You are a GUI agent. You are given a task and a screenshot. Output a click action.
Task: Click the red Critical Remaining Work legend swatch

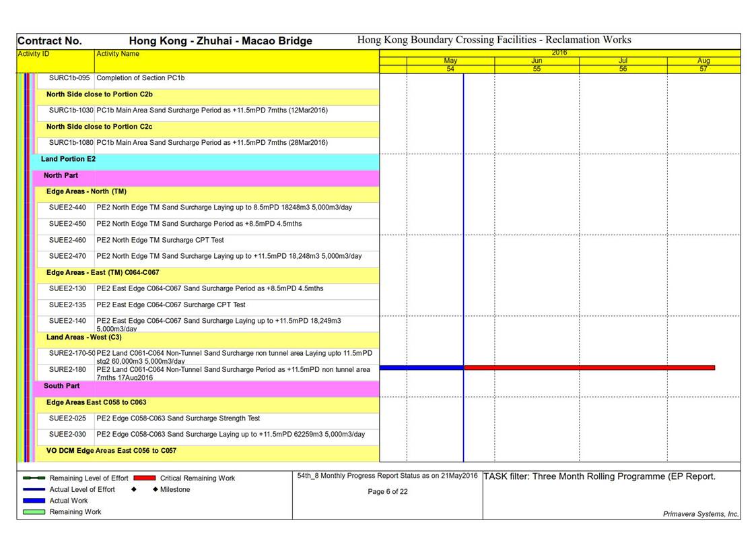click(145, 478)
